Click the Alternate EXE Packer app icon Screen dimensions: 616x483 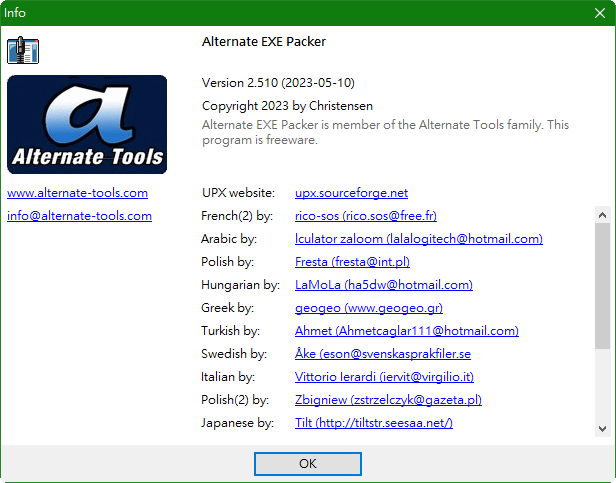pos(23,50)
